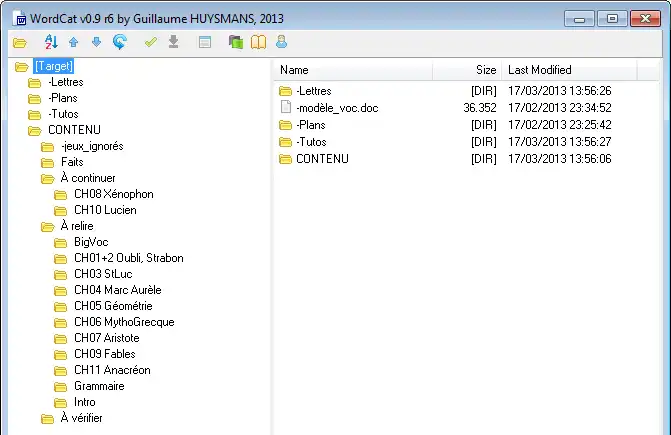Select the BigVoc folder
Screen dimensions: 671x435
[91, 242]
